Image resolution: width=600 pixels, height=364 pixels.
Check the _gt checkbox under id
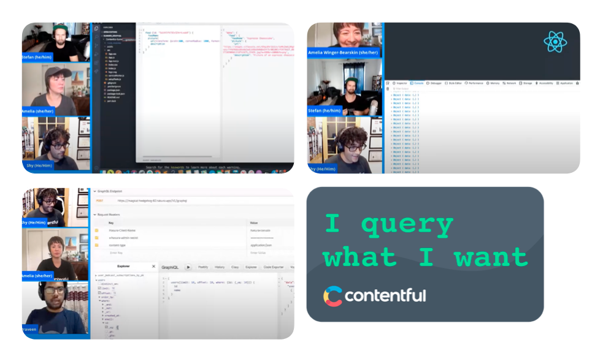[x=106, y=331]
